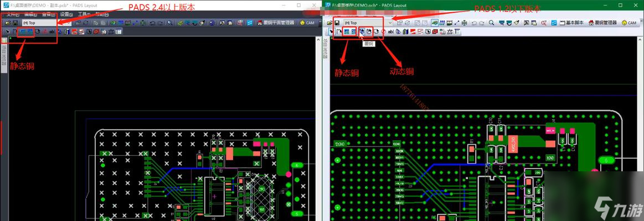
Task: Click Save icon in right window
Action: 337,23
